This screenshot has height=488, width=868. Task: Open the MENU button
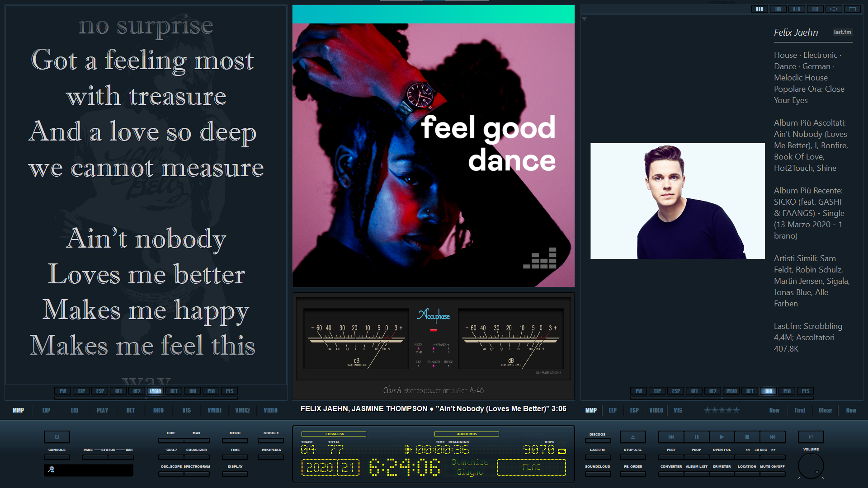click(235, 440)
